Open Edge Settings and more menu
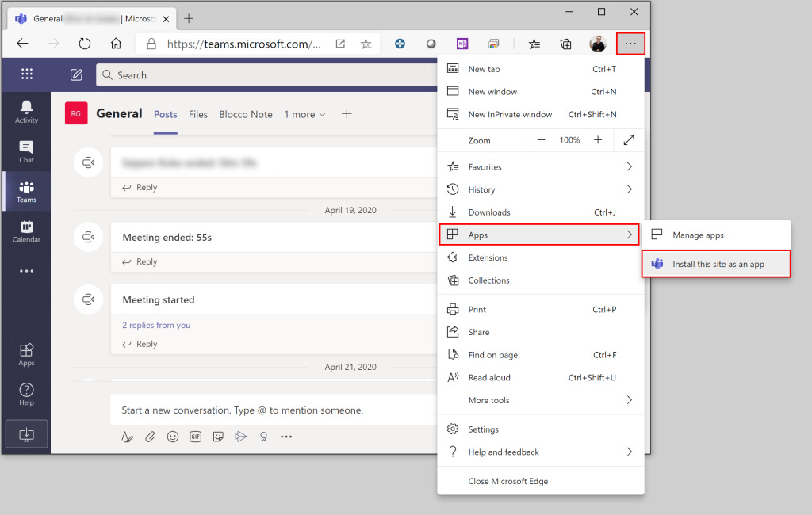This screenshot has width=812, height=515. (630, 44)
